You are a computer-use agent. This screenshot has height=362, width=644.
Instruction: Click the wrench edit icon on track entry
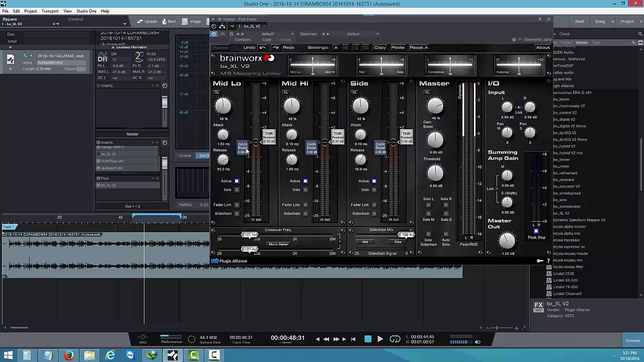(25, 56)
